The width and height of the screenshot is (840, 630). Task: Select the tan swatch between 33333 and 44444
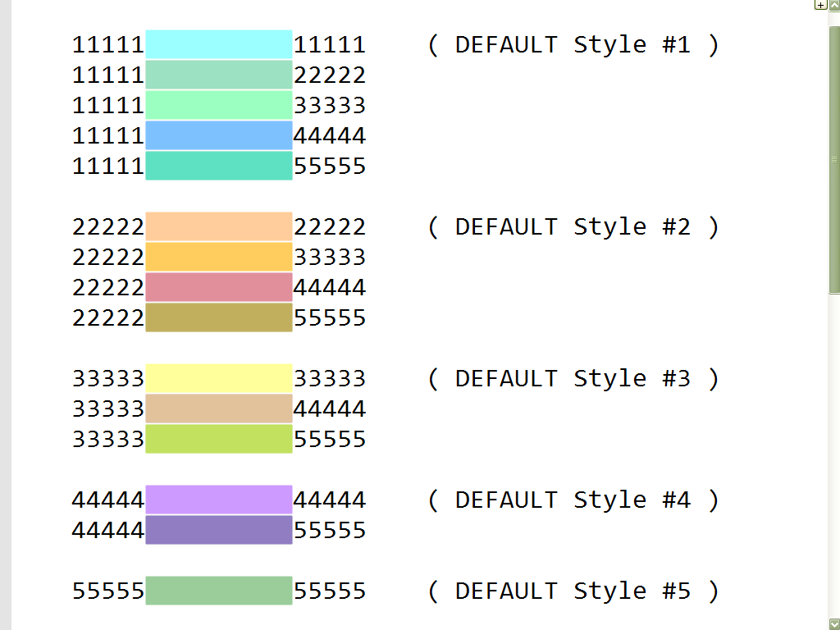219,409
